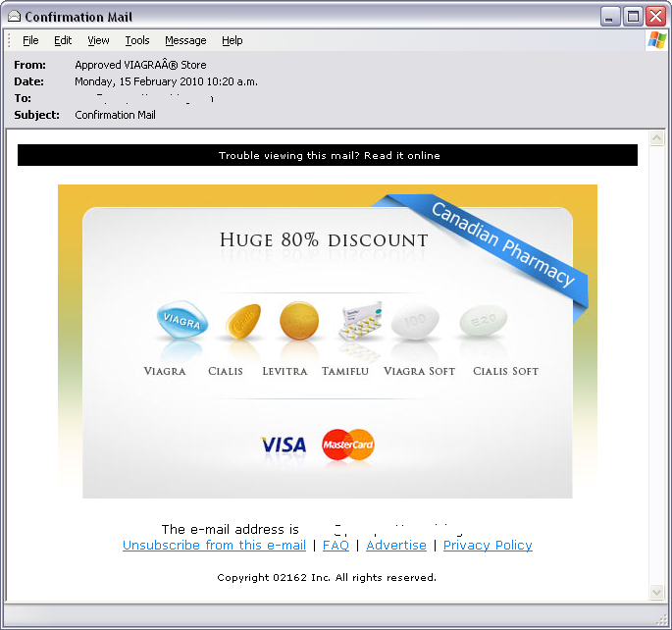Viewport: 672px width, 630px height.
Task: Click the scrollbar down arrow
Action: click(656, 593)
